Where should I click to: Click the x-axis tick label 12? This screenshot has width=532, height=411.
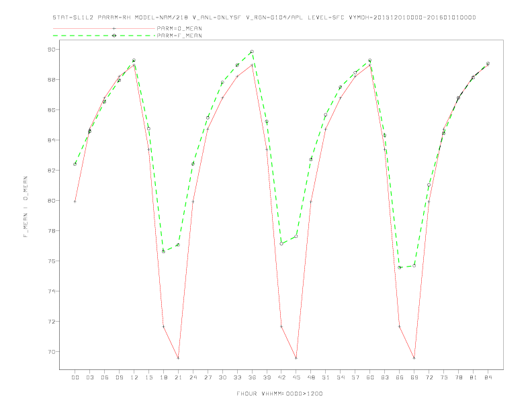point(134,377)
